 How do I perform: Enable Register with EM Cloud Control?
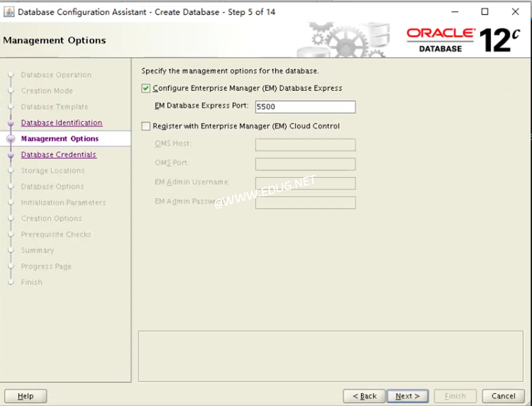point(146,127)
